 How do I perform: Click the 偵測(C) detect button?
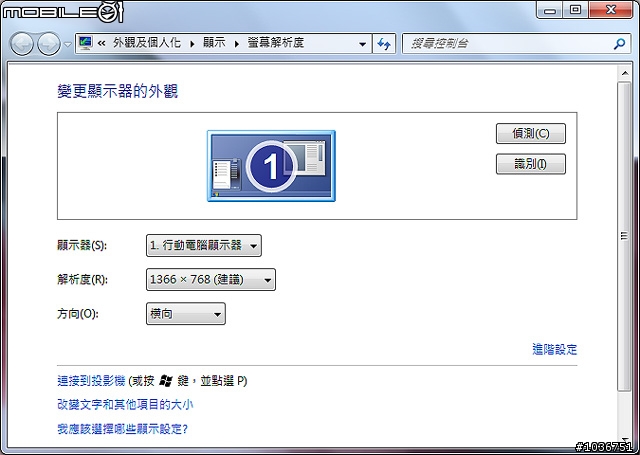tap(531, 133)
